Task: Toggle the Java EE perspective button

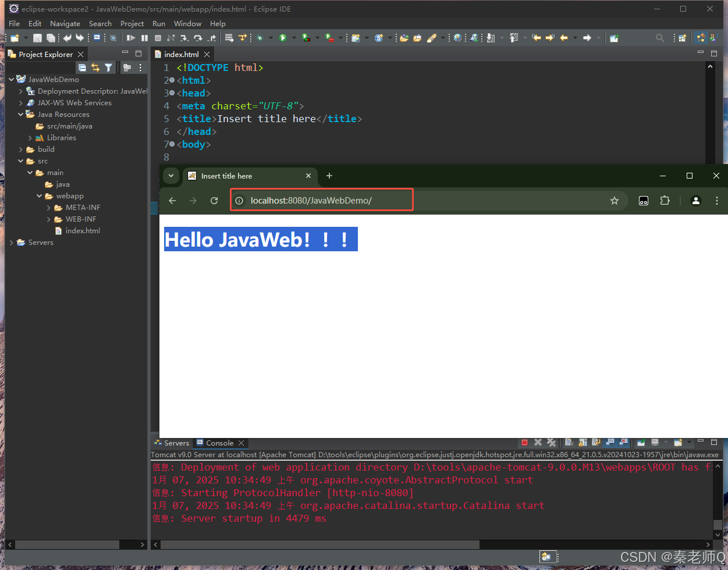Action: [701, 38]
